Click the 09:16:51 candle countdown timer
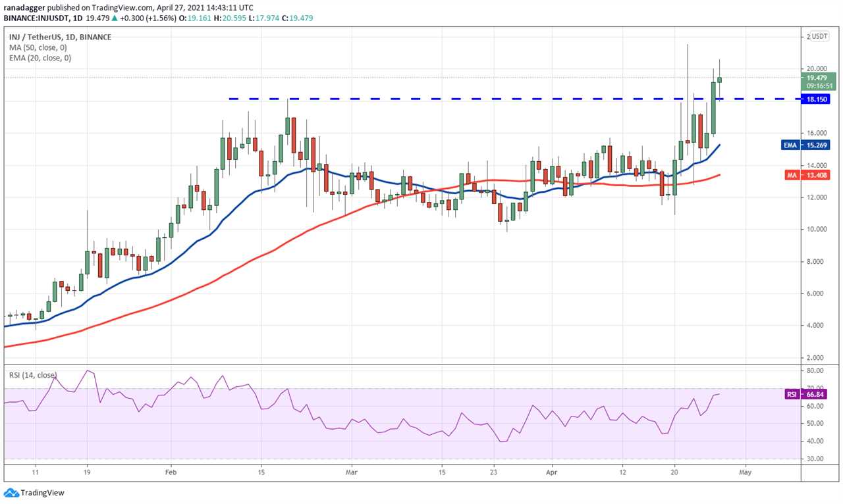 click(x=818, y=86)
